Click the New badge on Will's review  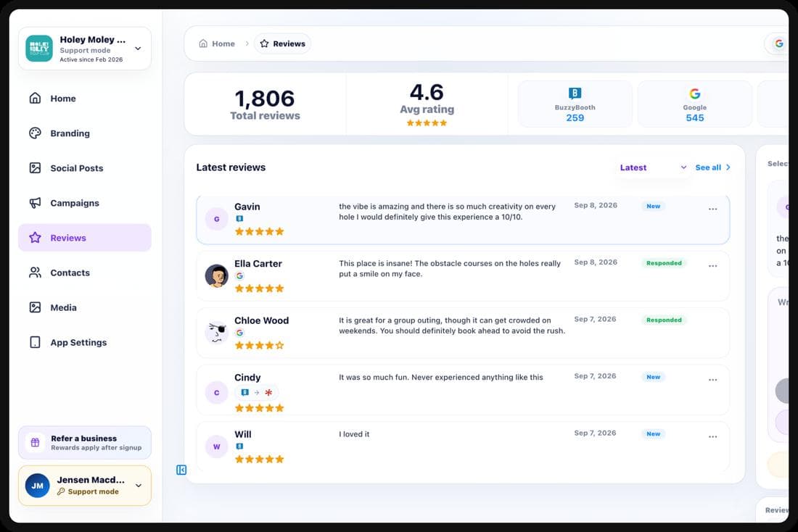click(653, 434)
